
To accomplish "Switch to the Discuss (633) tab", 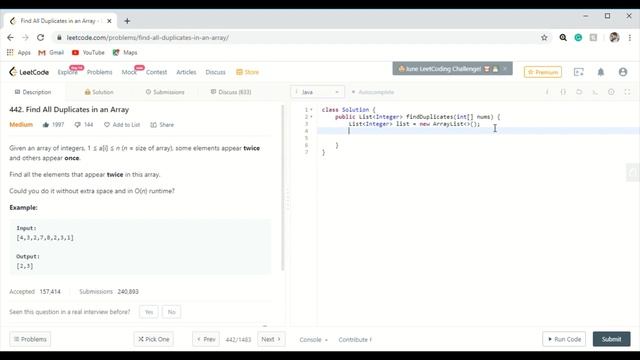I will click(231, 92).
